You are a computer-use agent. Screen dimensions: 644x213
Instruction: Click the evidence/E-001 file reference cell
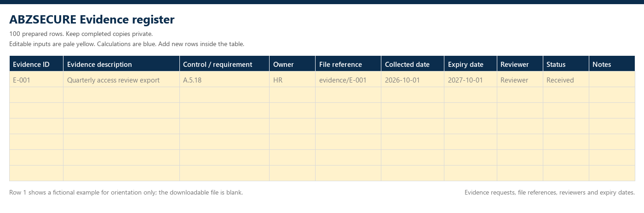click(x=348, y=79)
